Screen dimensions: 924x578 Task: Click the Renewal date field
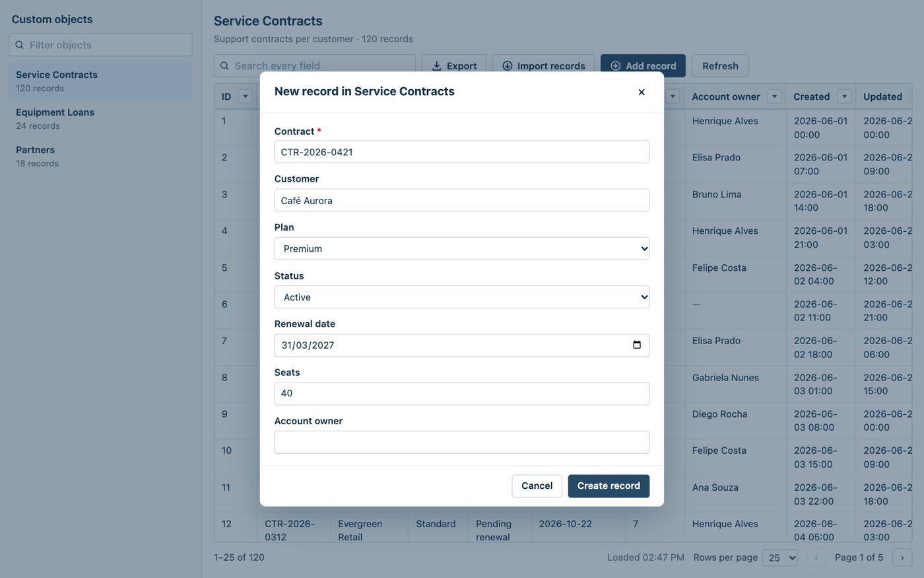[462, 345]
